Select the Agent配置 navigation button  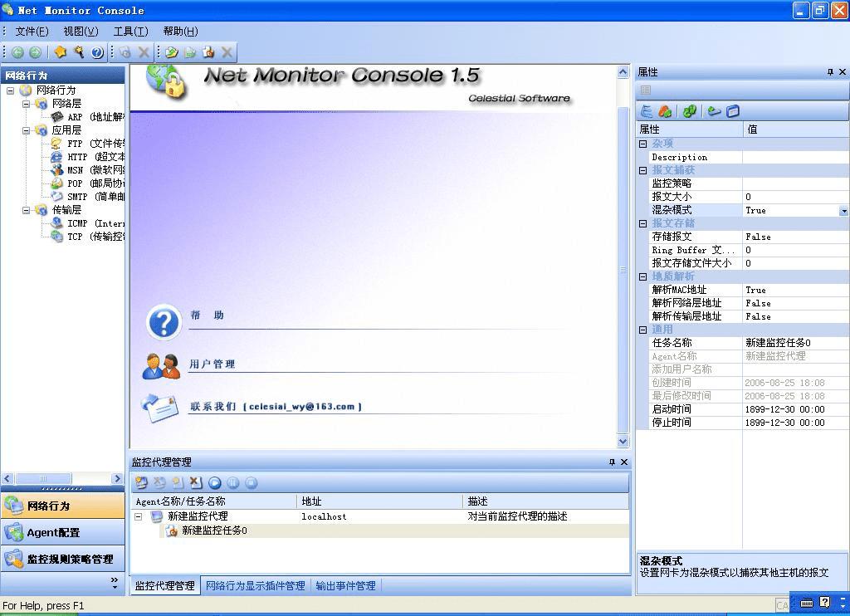63,532
